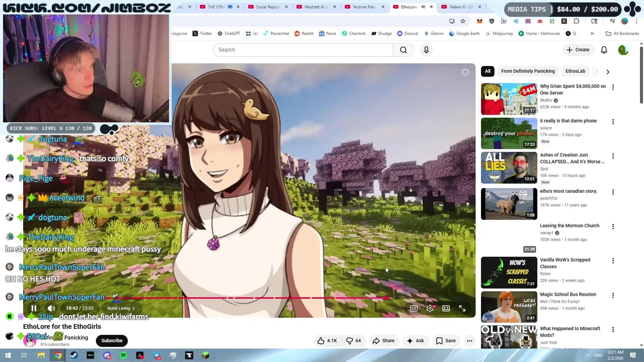Open options for Ashes of Creation video
This screenshot has height=362, width=644.
point(613,156)
